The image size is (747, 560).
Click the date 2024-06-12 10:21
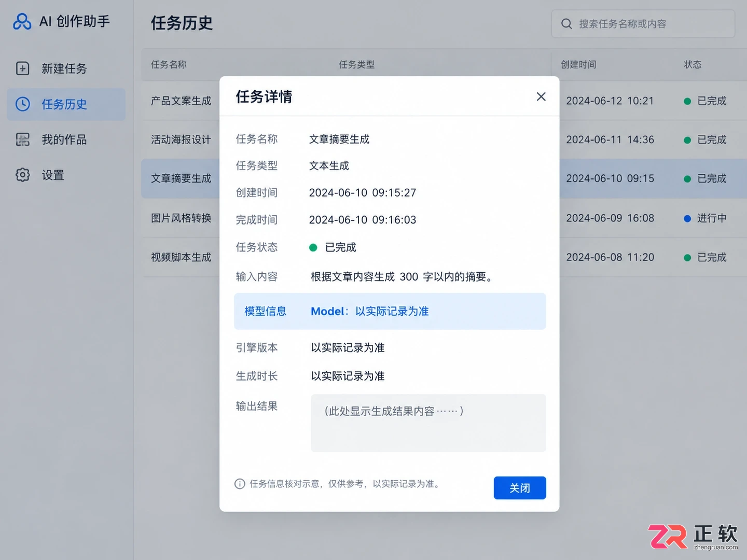point(610,101)
